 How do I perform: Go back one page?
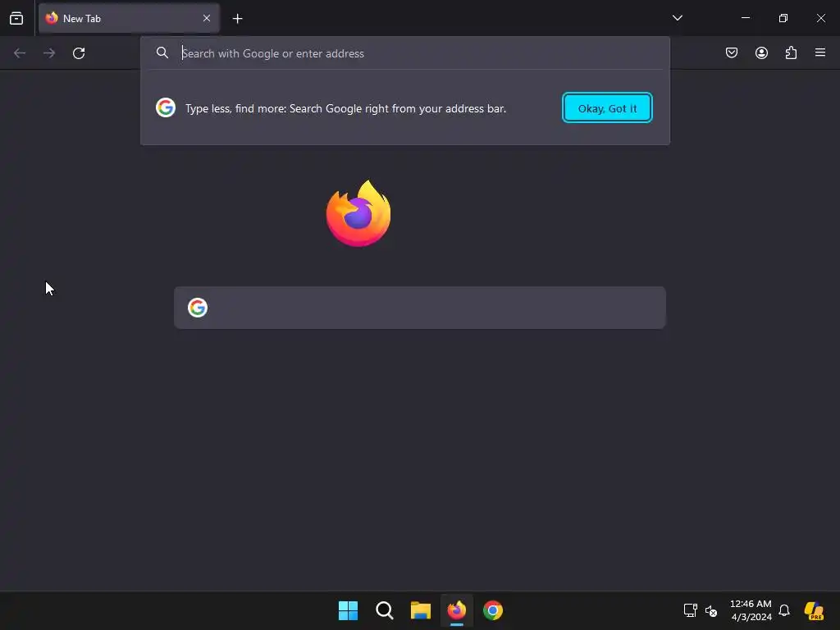click(20, 53)
